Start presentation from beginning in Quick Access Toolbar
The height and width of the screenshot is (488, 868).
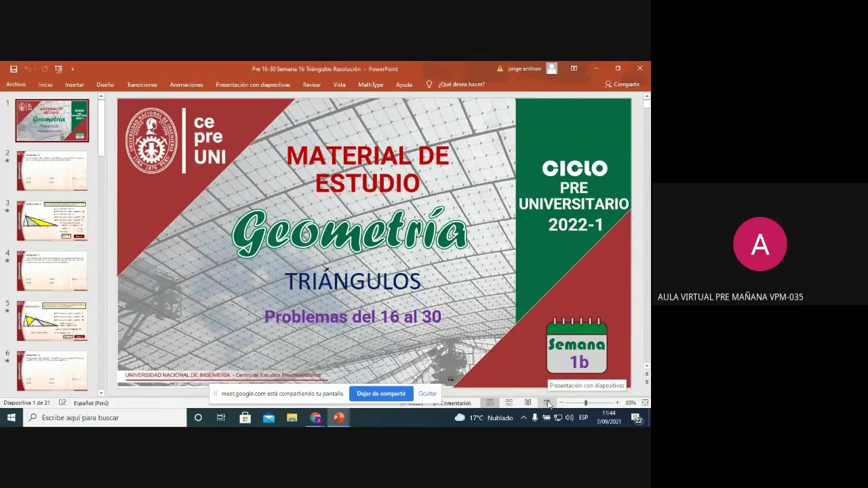click(x=59, y=68)
